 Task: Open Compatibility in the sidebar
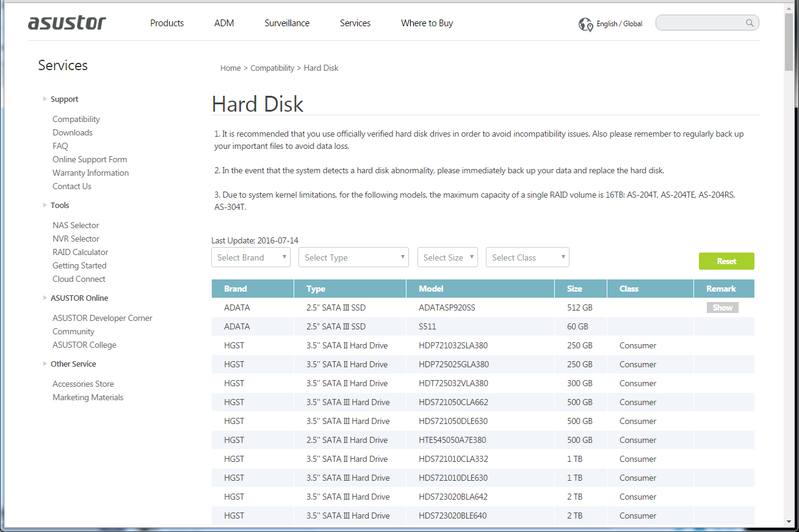click(76, 120)
